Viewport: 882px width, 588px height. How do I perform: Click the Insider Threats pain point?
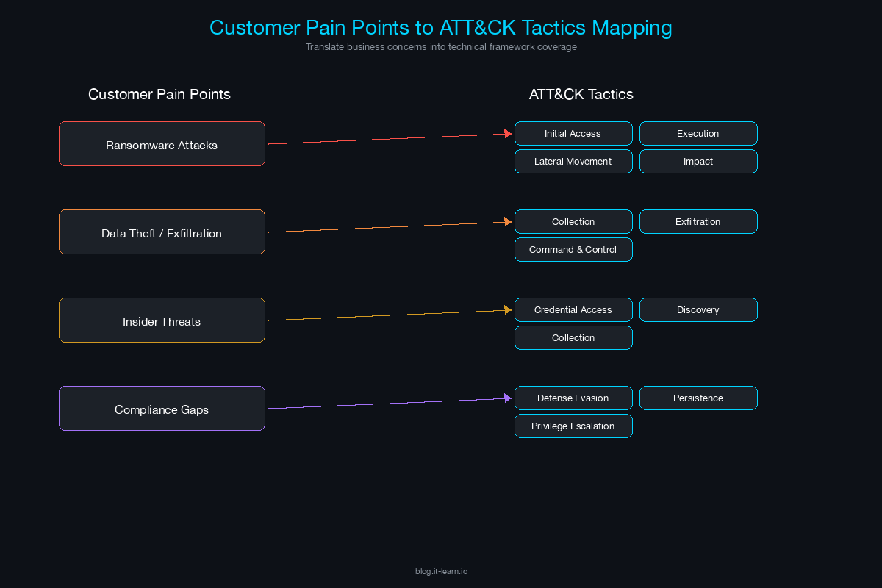click(162, 320)
